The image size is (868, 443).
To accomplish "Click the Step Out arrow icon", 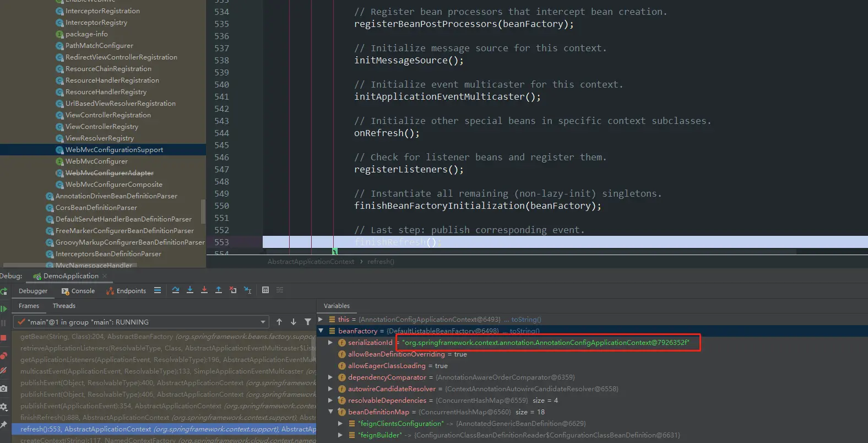I will point(219,290).
